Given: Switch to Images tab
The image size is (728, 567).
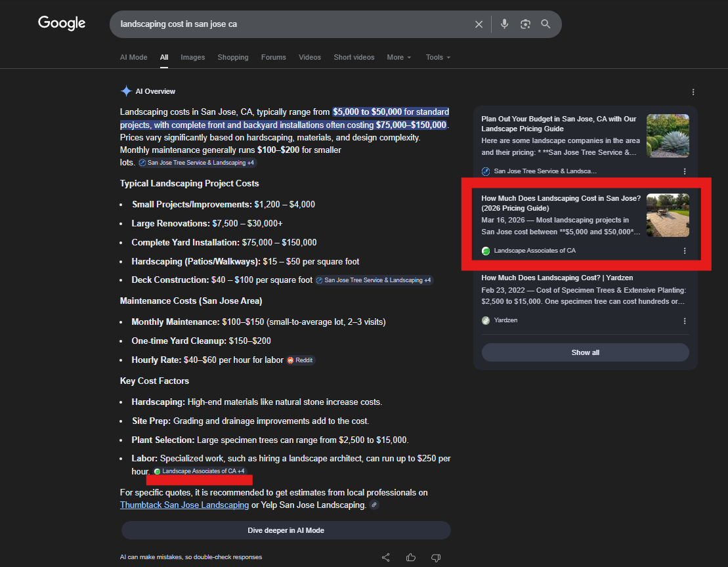Looking at the screenshot, I should coord(193,57).
